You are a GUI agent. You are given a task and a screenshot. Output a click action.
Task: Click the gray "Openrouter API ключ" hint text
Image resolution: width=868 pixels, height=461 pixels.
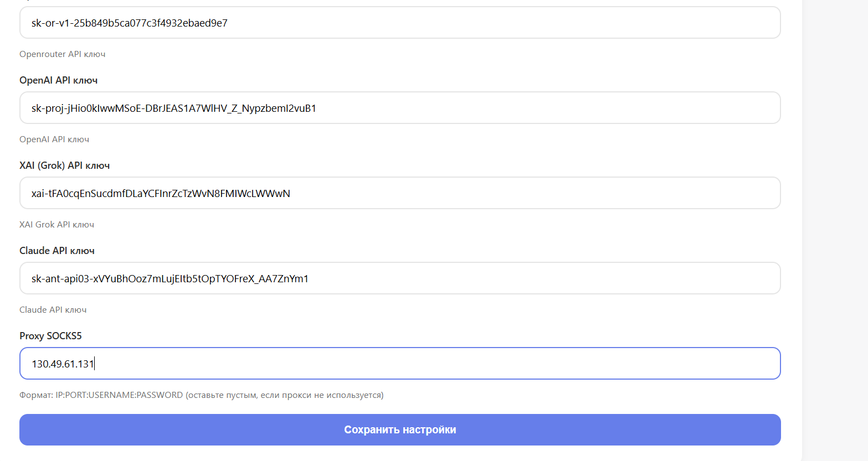point(62,54)
